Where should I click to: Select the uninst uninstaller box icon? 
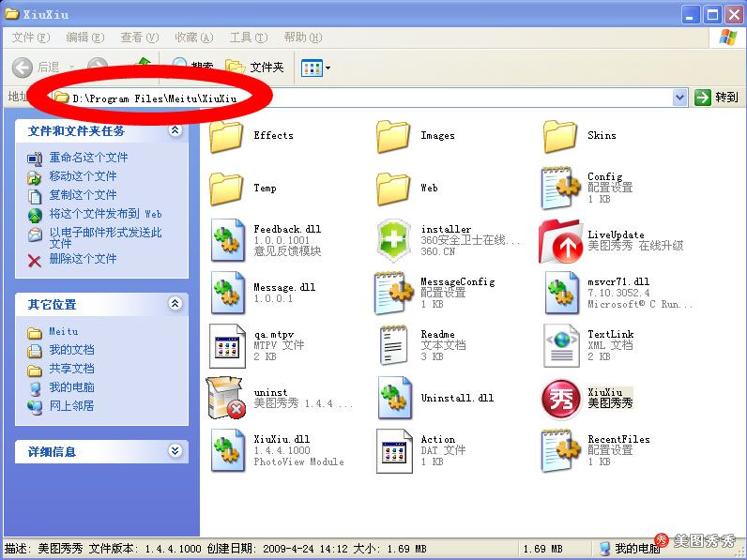[226, 398]
